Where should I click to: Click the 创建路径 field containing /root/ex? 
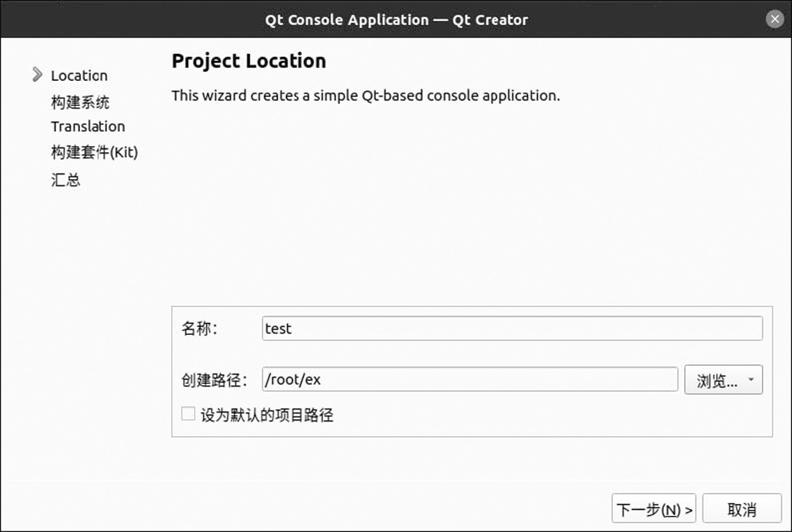470,379
